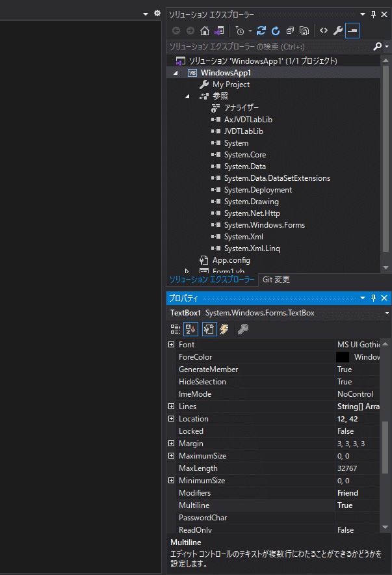
Task: Open the pending changes filter dropdown arrow
Action: coord(250,31)
